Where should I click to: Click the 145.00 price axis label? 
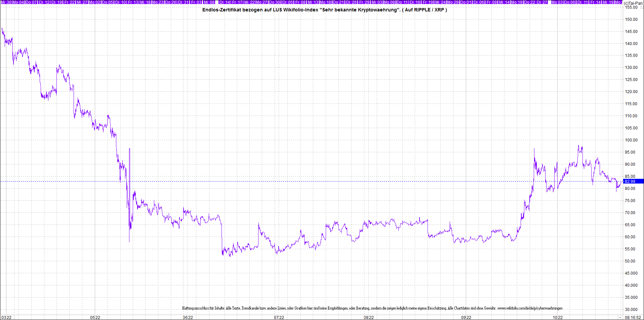pyautogui.click(x=631, y=32)
